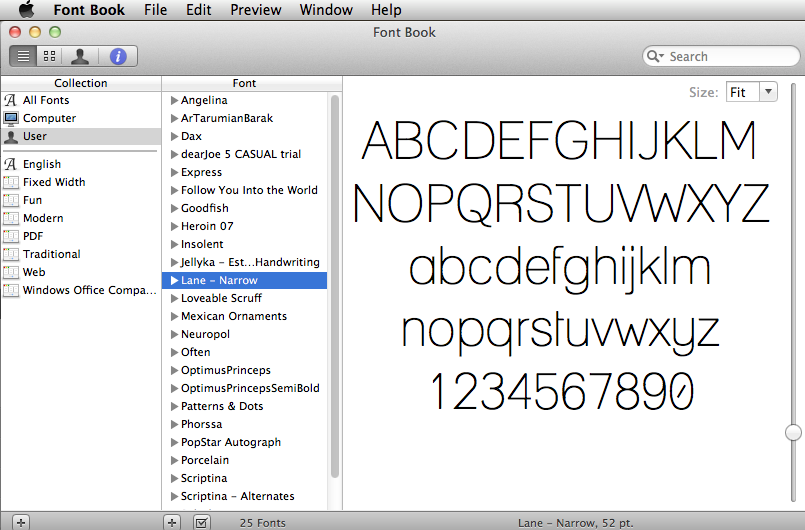
Task: Add a new collection with plus button
Action: 21,522
